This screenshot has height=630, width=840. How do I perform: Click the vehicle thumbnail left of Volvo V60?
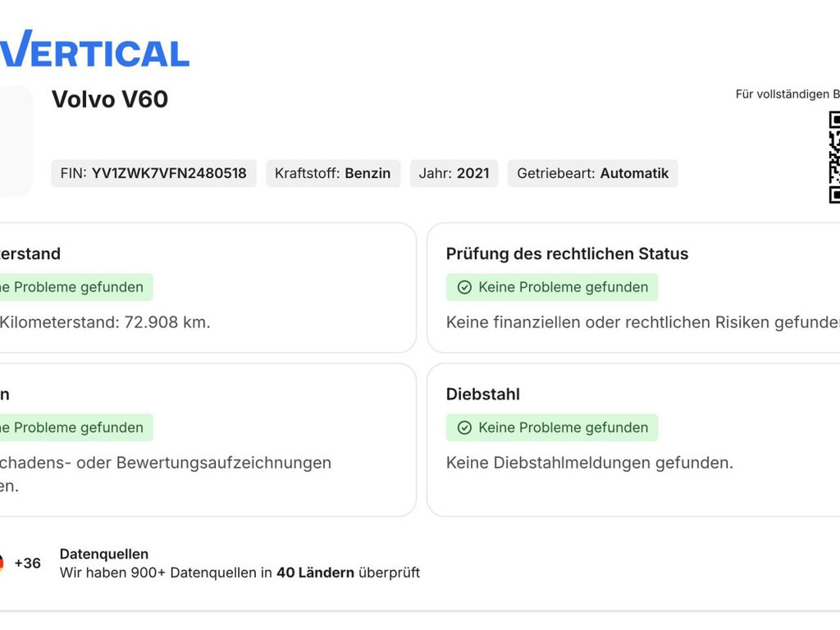click(15, 141)
